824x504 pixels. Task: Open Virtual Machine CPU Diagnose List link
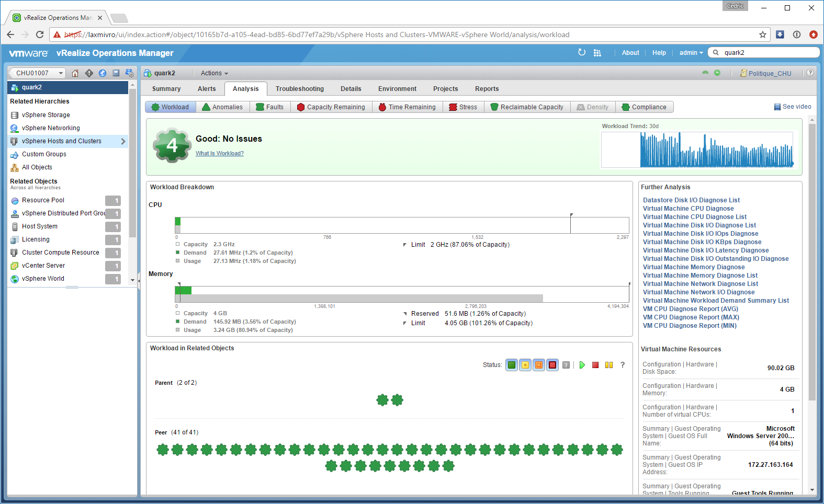694,217
